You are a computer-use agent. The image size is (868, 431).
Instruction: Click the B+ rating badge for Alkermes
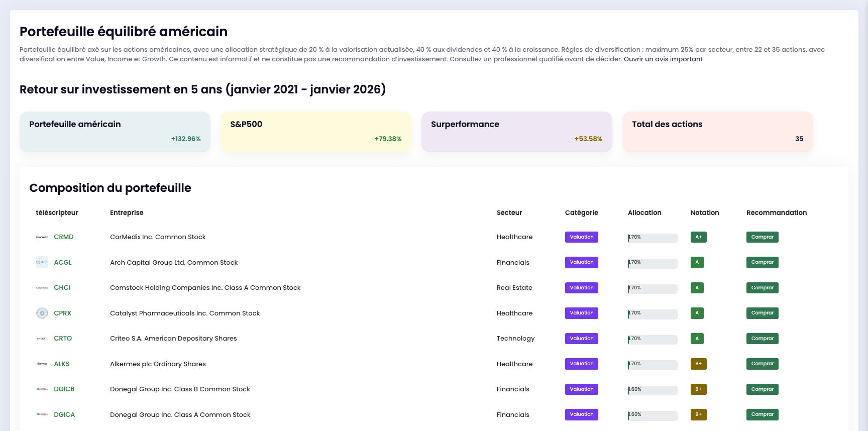click(x=699, y=364)
